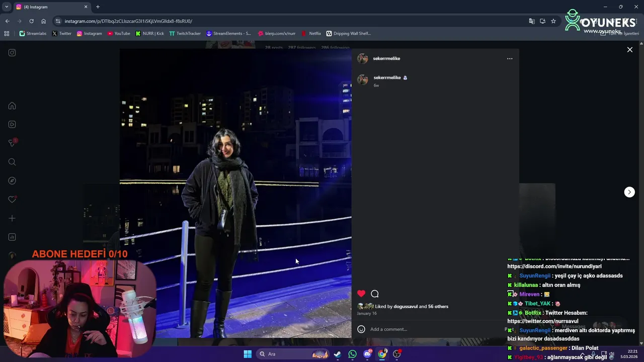Open Netflix bookmark
The image size is (644, 362).
coord(311,34)
